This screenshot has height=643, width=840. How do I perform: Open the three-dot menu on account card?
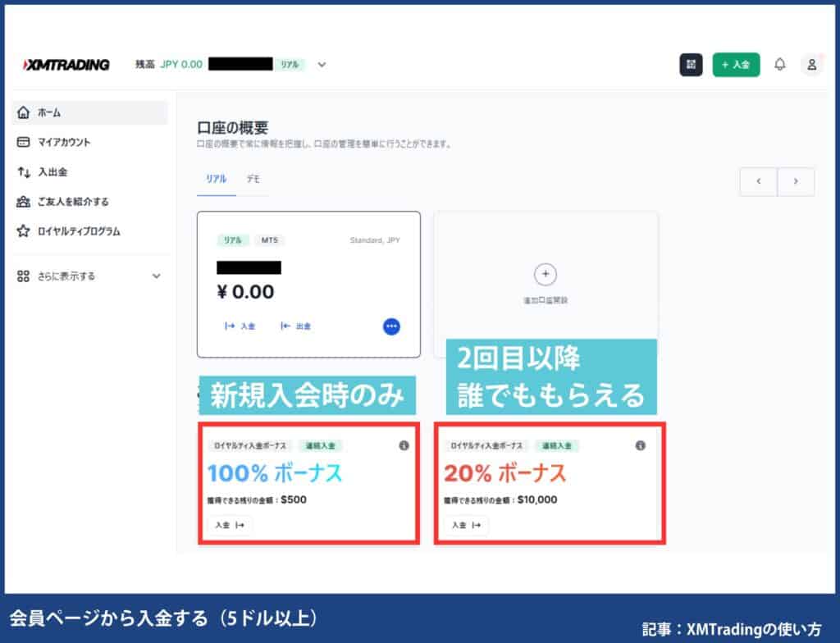(391, 326)
